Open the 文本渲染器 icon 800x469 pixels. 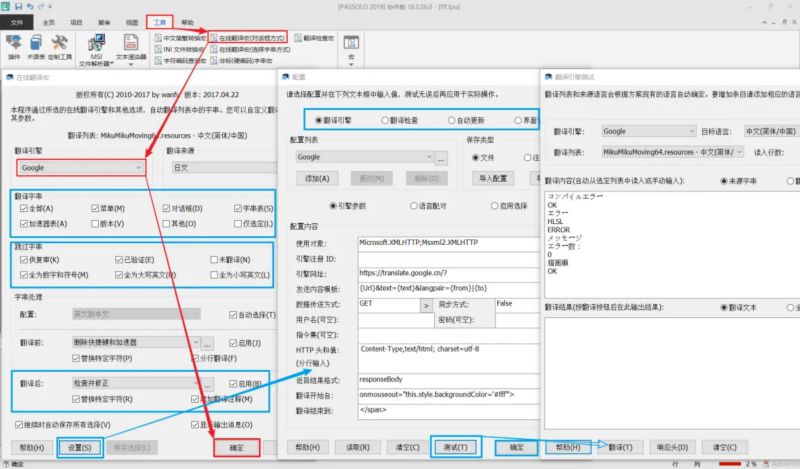[x=131, y=45]
